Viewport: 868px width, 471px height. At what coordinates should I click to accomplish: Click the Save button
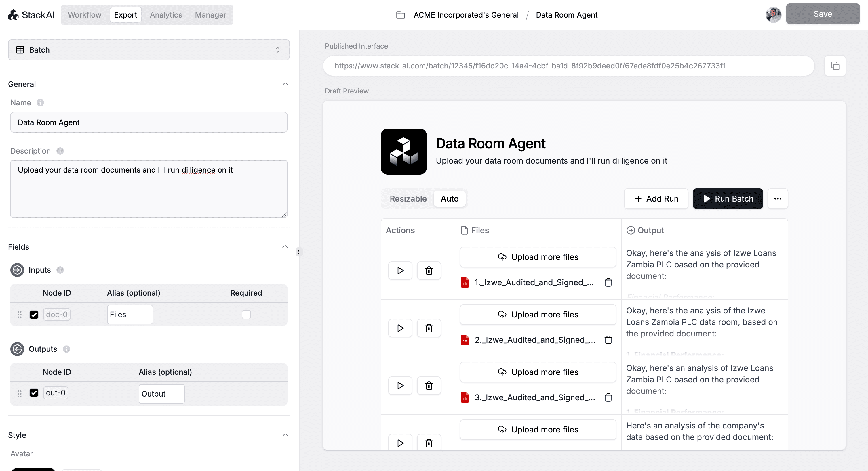tap(823, 14)
